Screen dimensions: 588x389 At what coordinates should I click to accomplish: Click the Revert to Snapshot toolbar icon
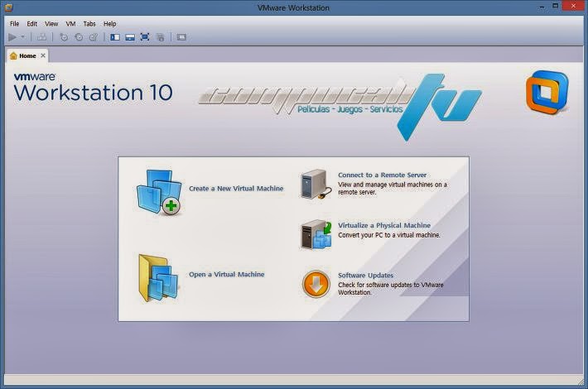(x=79, y=37)
